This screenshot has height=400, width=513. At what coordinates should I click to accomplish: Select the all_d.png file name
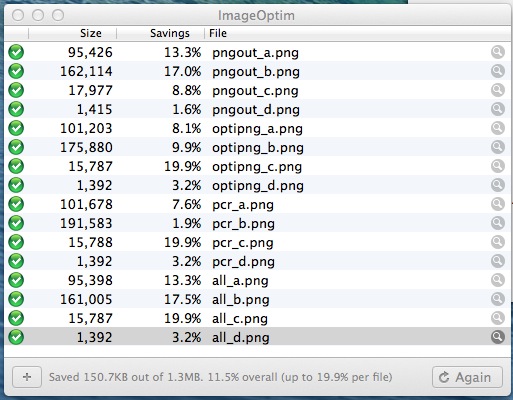tap(241, 338)
